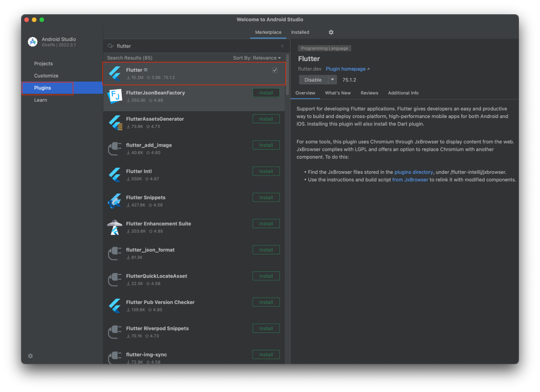Open the Sort By Relevance dropdown
The height and width of the screenshot is (392, 540).
257,58
